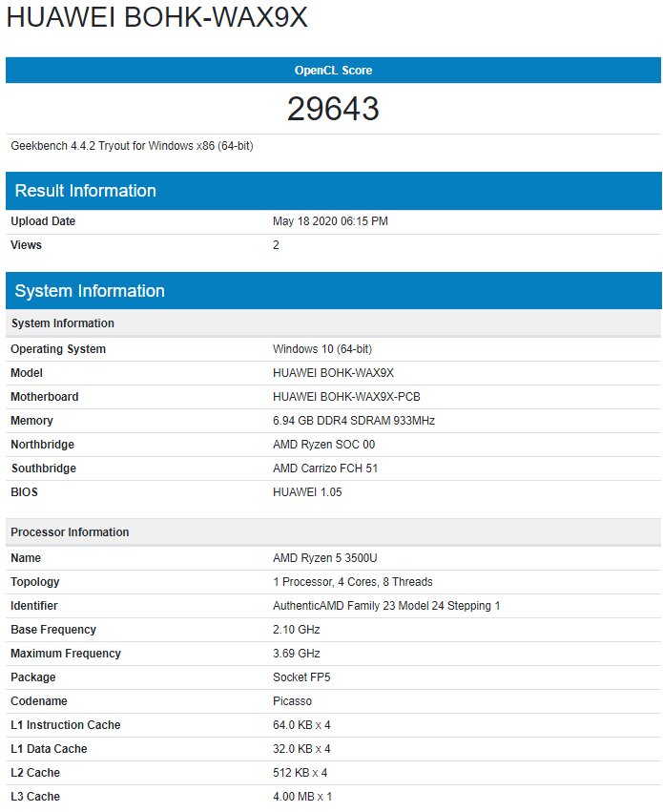This screenshot has height=812, width=663.
Task: Select the 2.10 GHz base frequency value
Action: pyautogui.click(x=296, y=629)
